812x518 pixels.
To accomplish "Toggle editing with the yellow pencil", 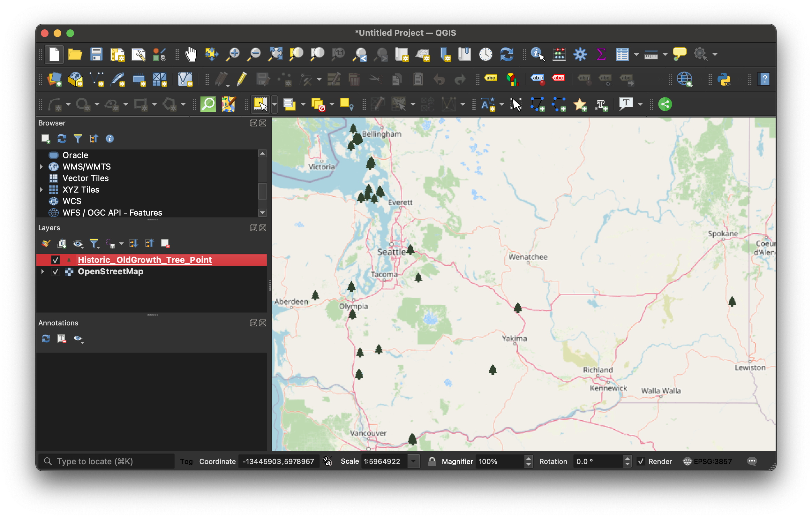I will [241, 80].
